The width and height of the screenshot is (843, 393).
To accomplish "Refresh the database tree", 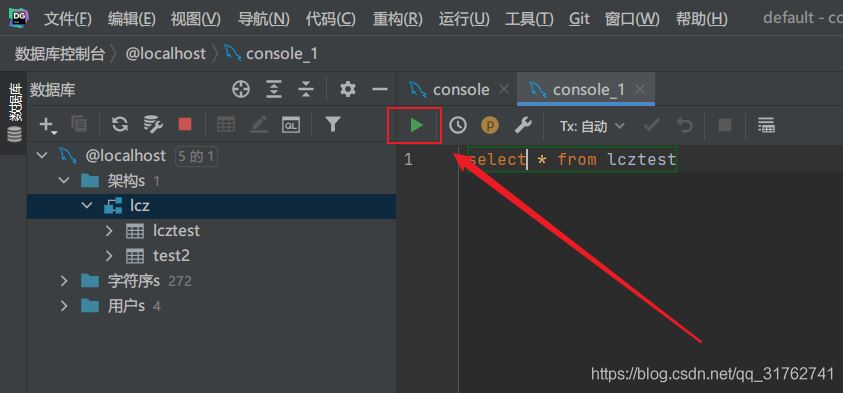I will (x=119, y=125).
